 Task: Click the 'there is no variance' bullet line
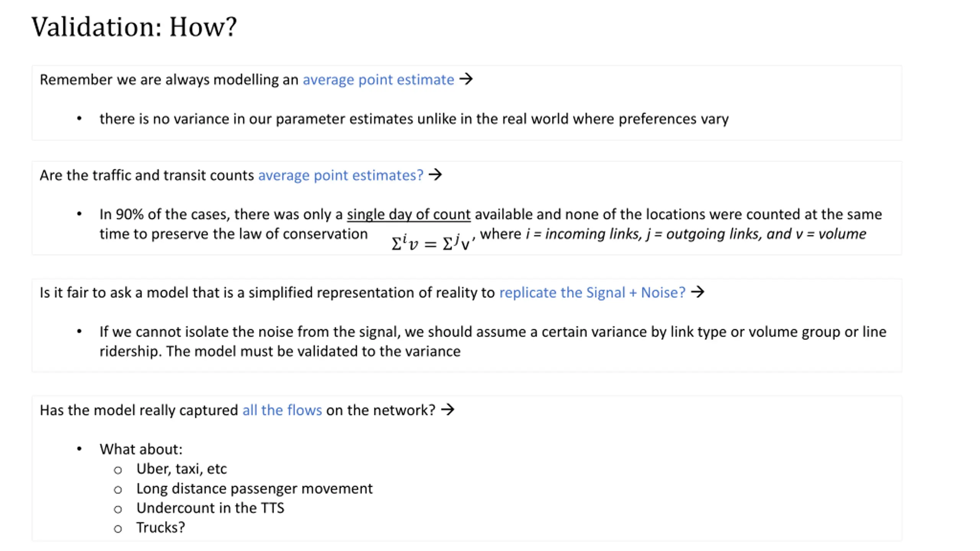tap(414, 119)
